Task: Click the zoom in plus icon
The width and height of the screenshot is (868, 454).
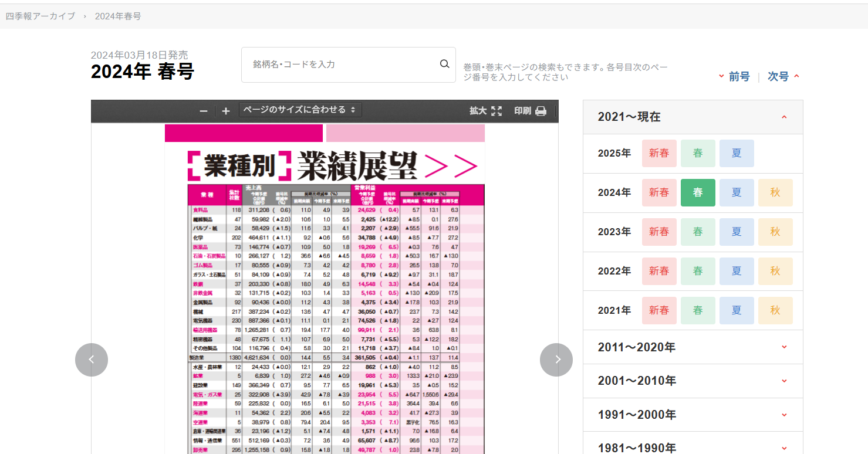Action: pos(225,110)
